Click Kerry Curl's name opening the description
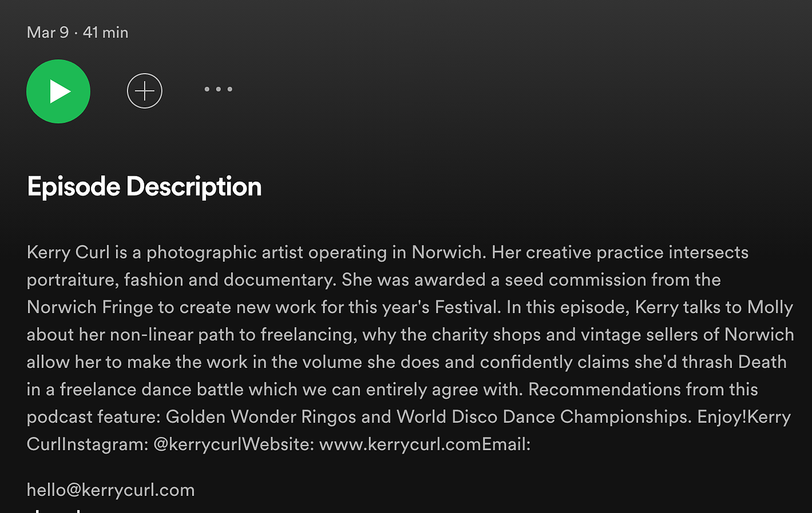 (x=68, y=252)
